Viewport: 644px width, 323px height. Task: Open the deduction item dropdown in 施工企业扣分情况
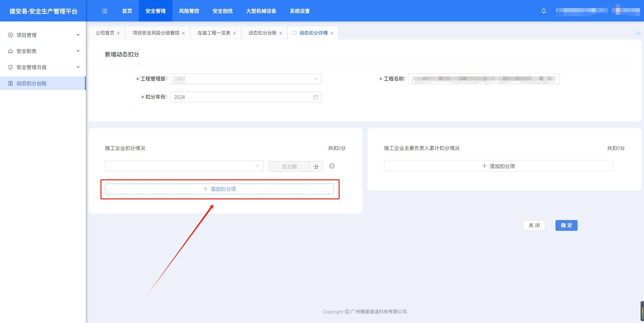[184, 166]
